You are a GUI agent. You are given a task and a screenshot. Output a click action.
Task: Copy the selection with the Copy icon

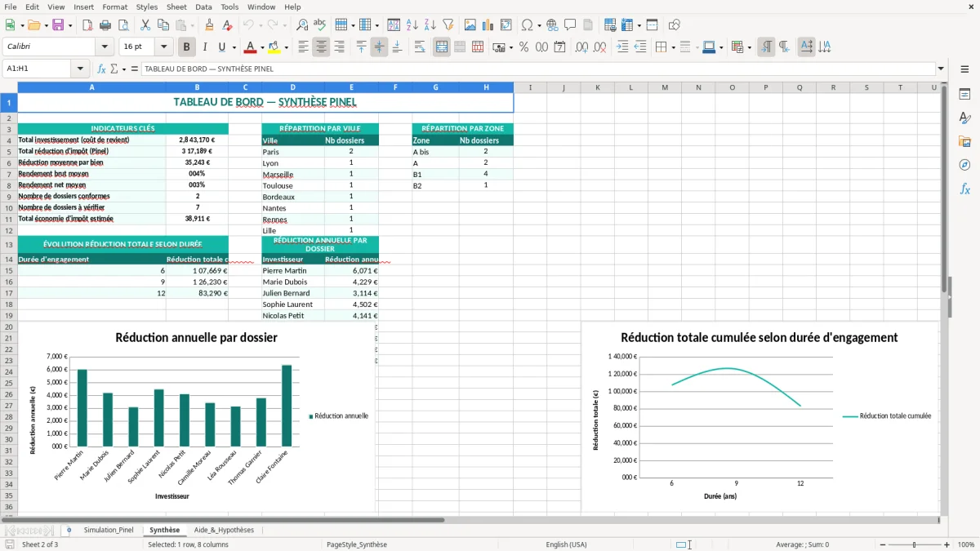click(x=163, y=25)
